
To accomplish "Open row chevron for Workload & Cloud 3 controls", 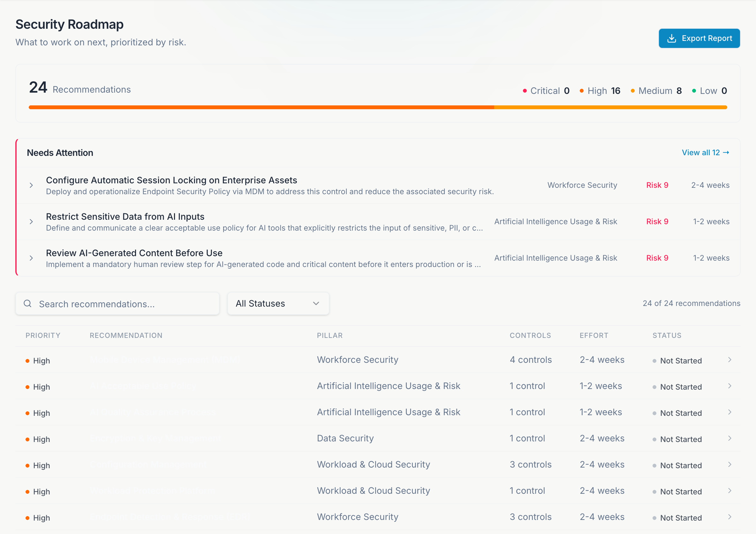I will [x=730, y=464].
